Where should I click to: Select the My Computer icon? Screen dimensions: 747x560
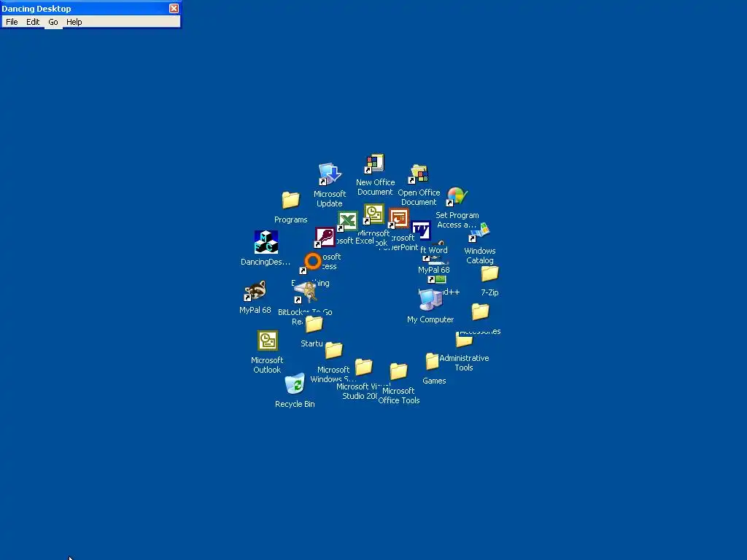tap(430, 300)
